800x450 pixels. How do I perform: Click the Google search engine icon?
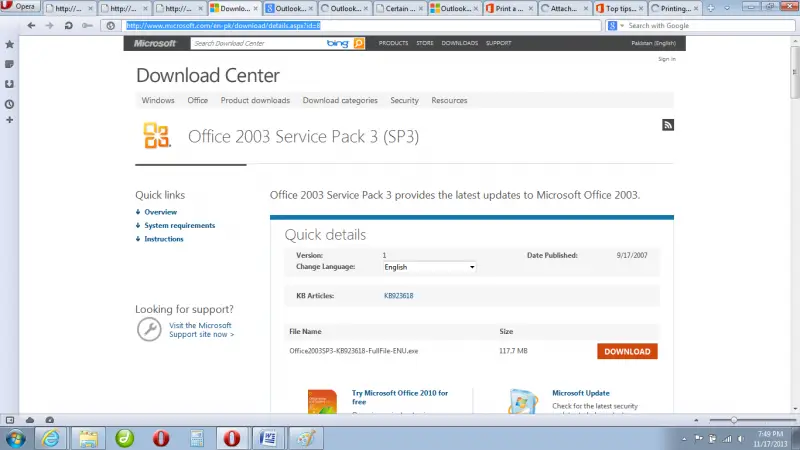point(612,26)
